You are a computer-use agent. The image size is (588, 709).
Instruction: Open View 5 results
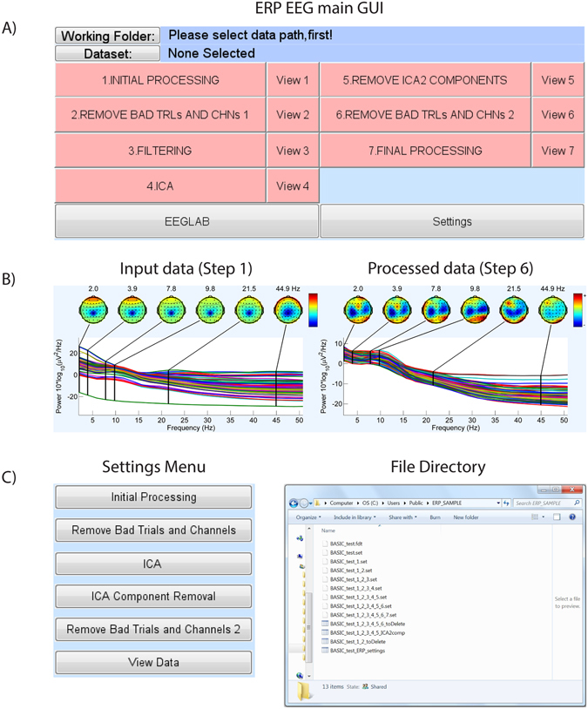click(x=558, y=80)
